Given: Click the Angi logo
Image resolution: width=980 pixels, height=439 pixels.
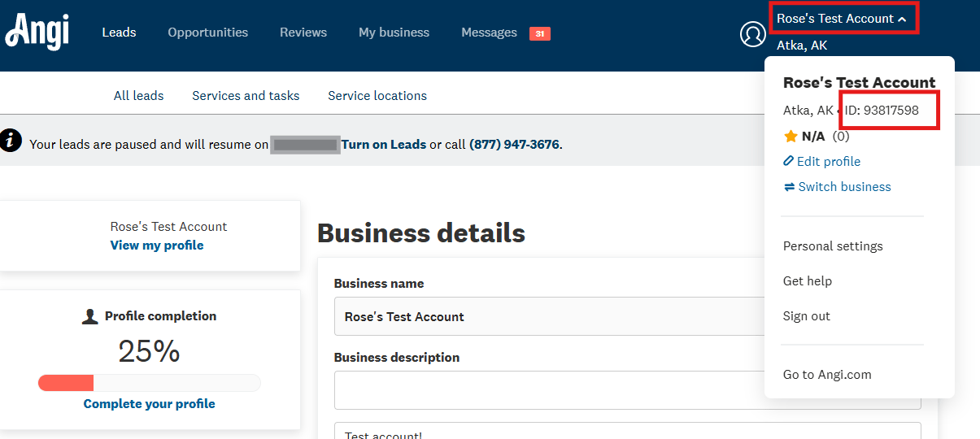Looking at the screenshot, I should 37,33.
